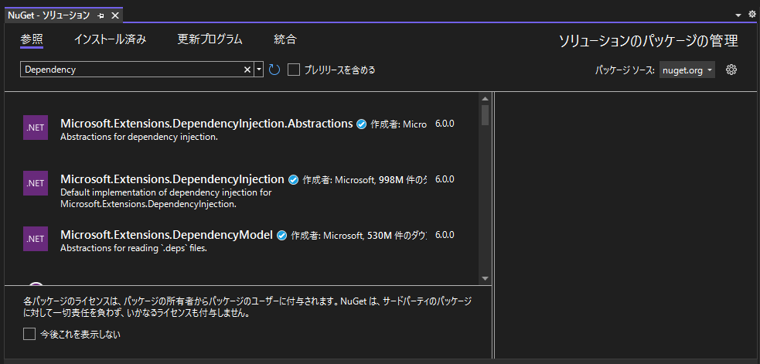Open the 更新プログラム tab
Viewport: 760px width, 364px height.
(x=210, y=39)
